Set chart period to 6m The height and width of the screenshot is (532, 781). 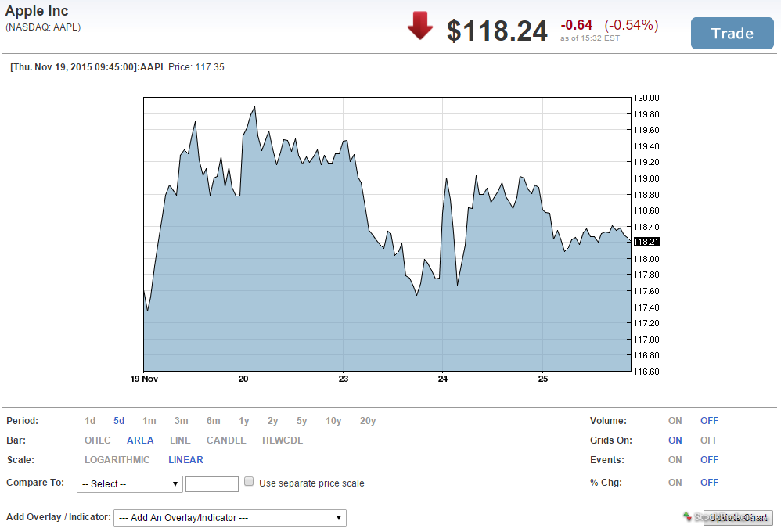pos(213,421)
